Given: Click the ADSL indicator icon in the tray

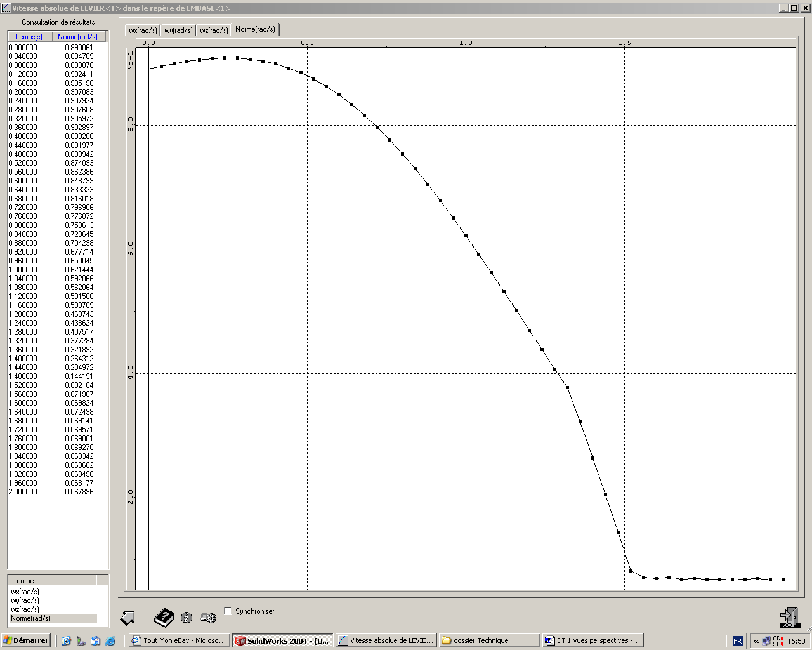Looking at the screenshot, I should point(778,641).
